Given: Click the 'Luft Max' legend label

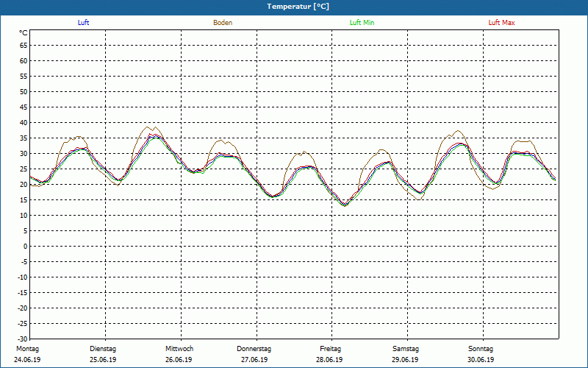Looking at the screenshot, I should click(501, 23).
